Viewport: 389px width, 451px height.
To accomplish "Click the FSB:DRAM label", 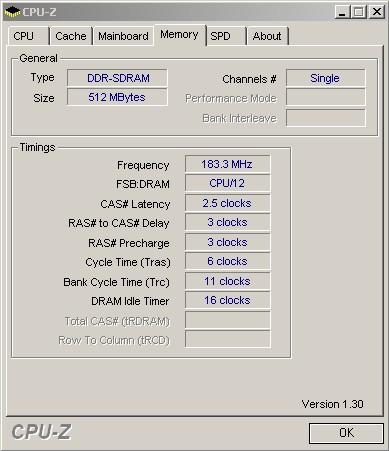I will coord(143,184).
